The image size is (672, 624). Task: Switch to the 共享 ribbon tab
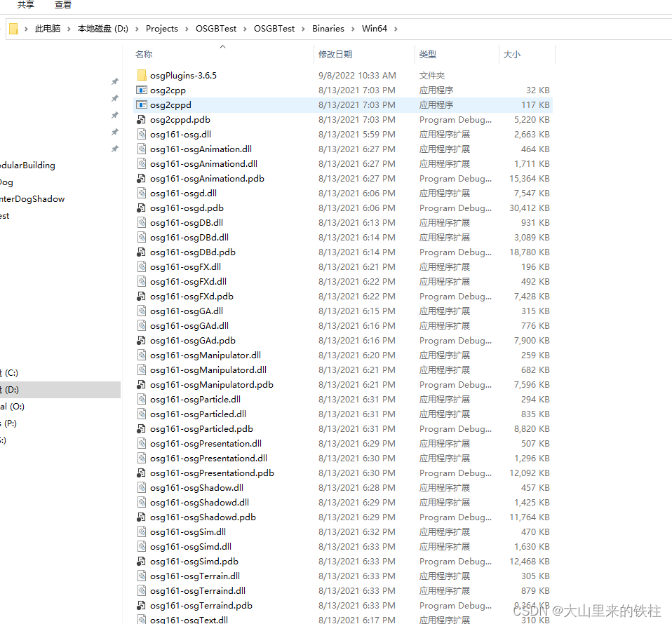[x=25, y=5]
